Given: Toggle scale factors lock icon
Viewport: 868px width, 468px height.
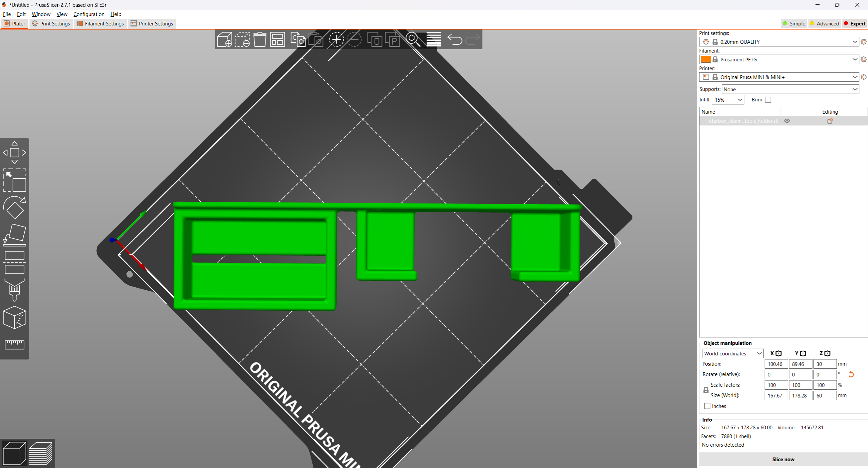Looking at the screenshot, I should [x=706, y=390].
